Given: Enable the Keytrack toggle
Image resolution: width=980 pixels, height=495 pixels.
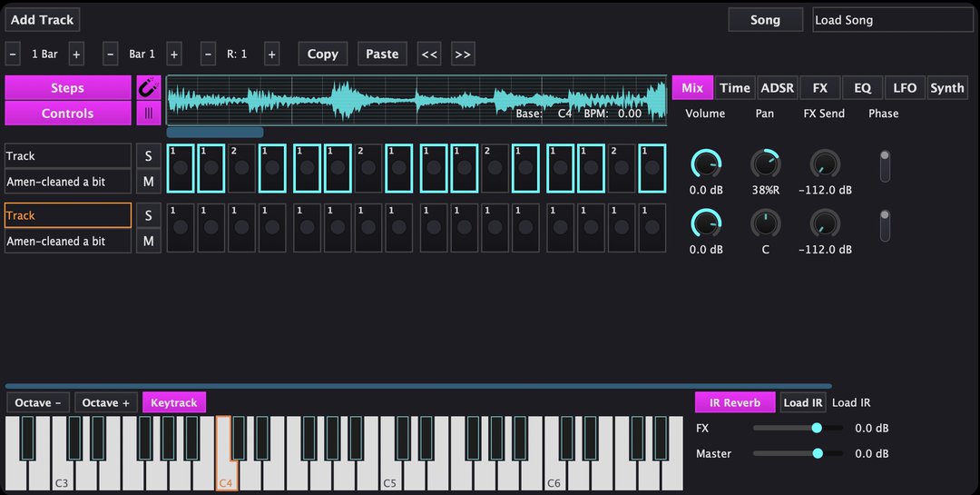Looking at the screenshot, I should click(x=174, y=402).
